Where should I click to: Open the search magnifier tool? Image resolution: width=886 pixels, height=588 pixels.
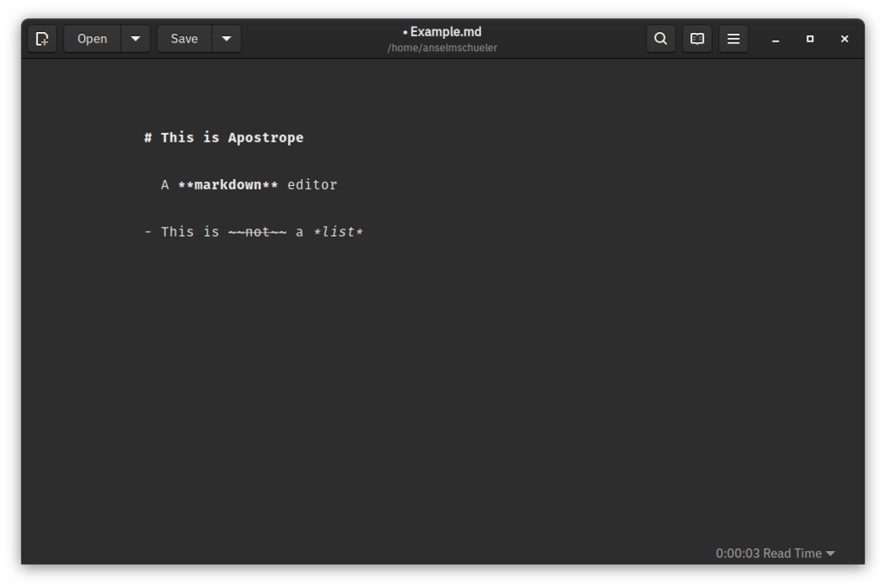coord(660,39)
